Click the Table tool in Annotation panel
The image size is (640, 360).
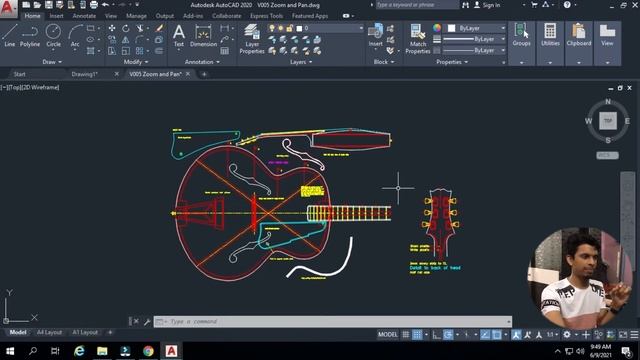(x=224, y=51)
